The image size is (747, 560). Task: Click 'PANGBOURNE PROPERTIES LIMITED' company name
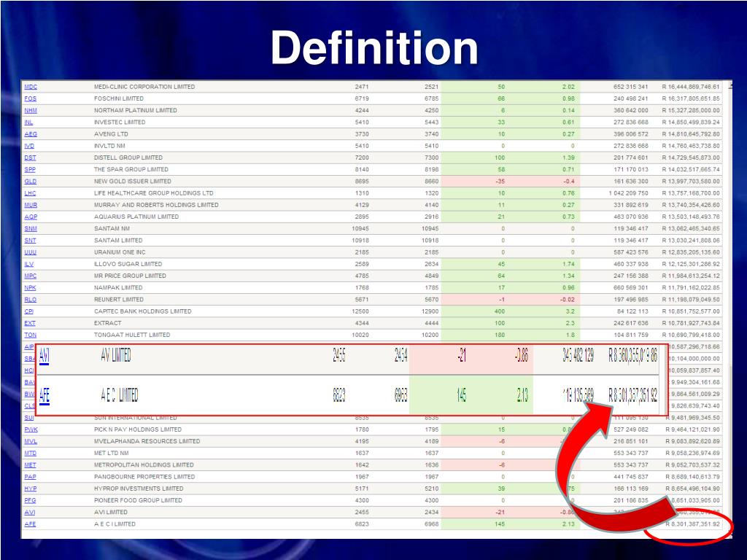click(144, 477)
